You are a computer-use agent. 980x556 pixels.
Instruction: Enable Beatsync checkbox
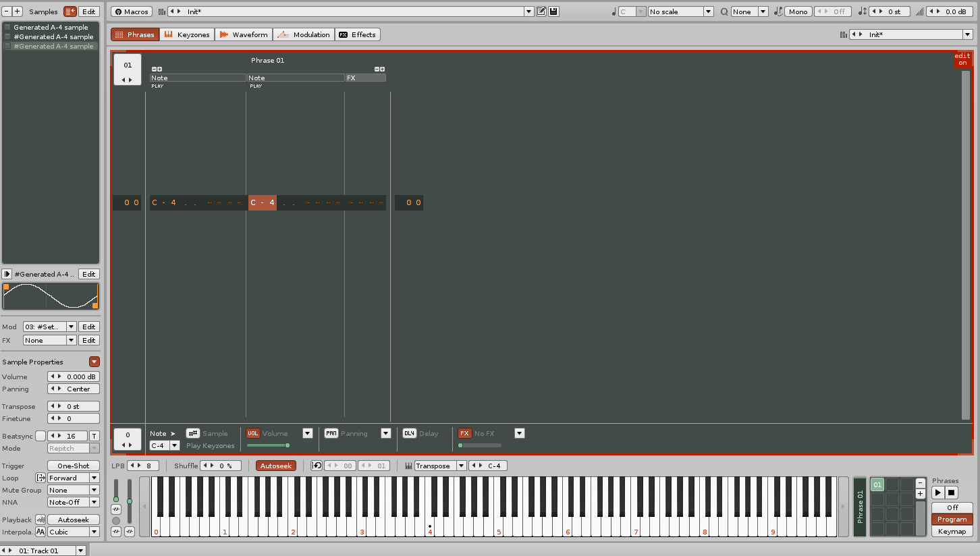coord(40,436)
